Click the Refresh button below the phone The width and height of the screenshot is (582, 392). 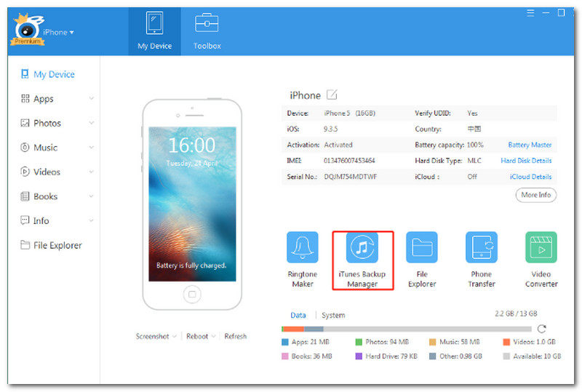click(235, 336)
